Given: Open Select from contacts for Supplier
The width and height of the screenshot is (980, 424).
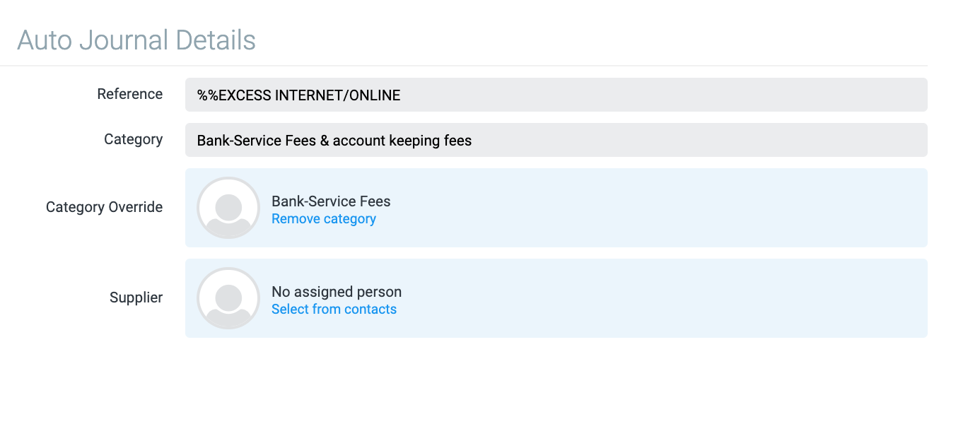Looking at the screenshot, I should (334, 310).
